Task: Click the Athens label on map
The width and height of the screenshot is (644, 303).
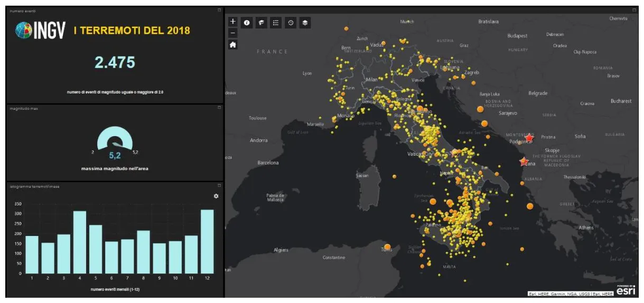Action: pos(586,228)
